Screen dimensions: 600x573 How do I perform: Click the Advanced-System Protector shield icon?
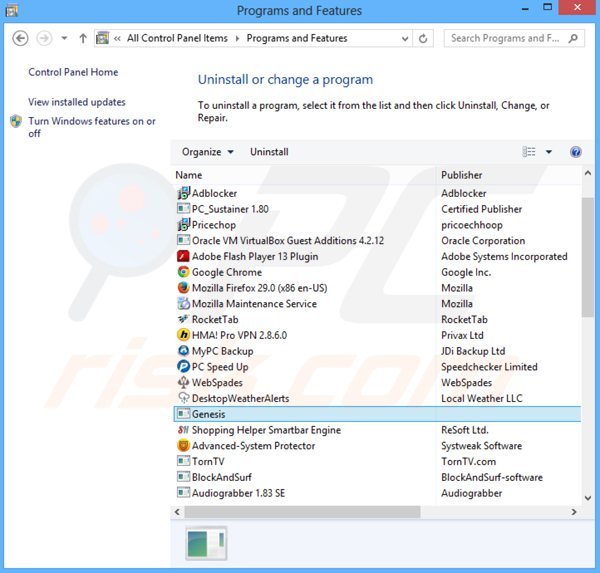click(x=184, y=445)
